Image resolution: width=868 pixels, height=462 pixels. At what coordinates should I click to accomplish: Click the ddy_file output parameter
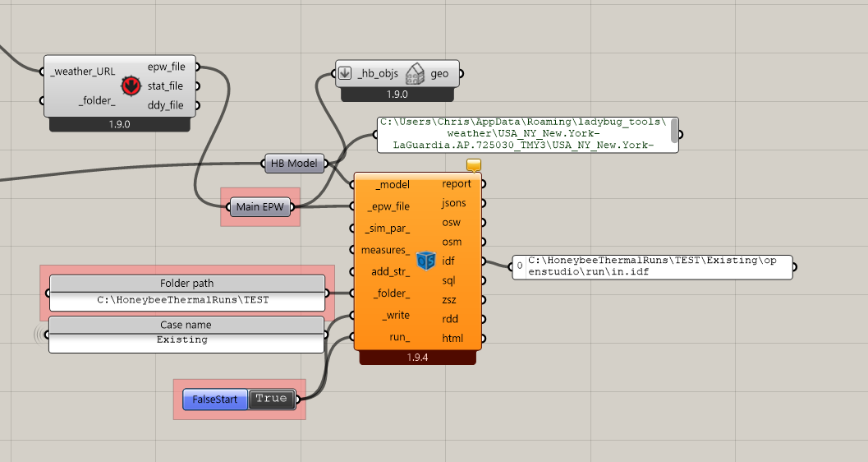tap(165, 105)
